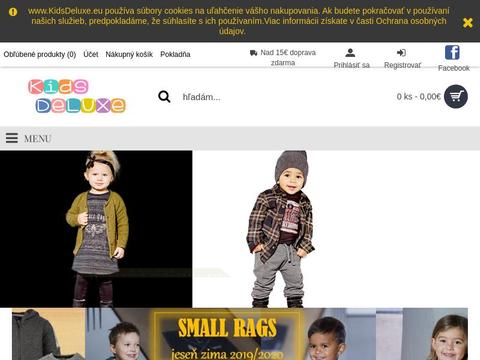480x360 pixels.
Task: Click the Facebook text link
Action: pyautogui.click(x=454, y=68)
